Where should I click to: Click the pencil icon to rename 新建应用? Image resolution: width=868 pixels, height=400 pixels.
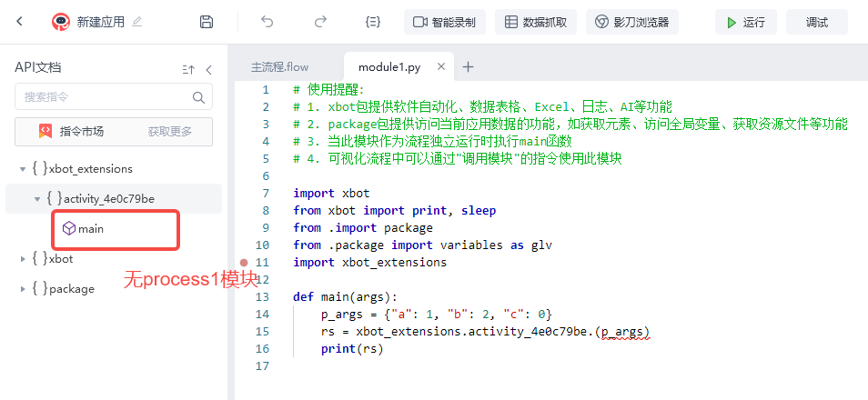[137, 22]
